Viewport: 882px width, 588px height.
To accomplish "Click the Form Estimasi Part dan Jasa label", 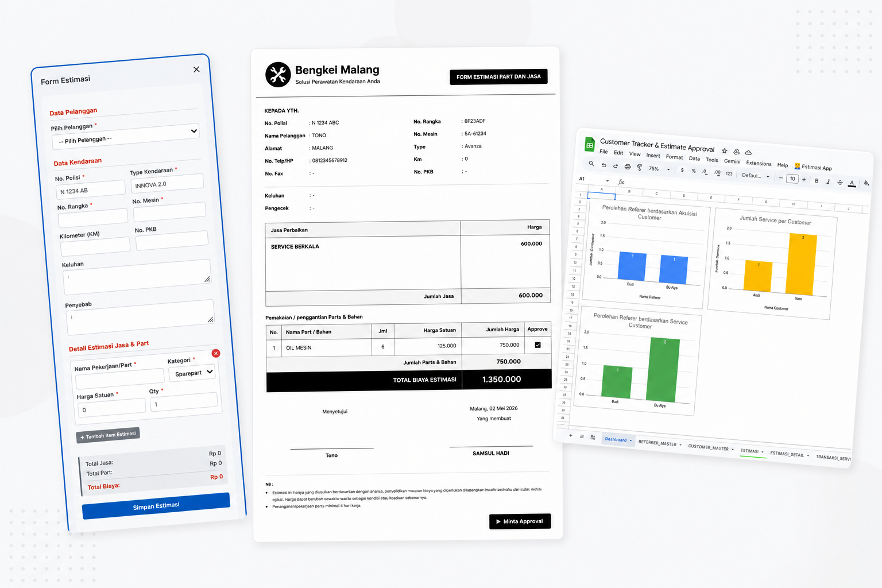I will [x=498, y=76].
